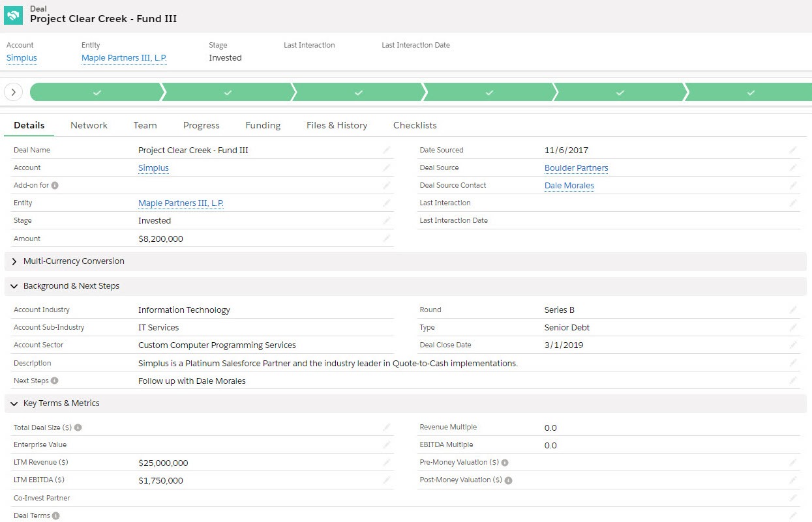Click the third completed stage in path
812x522 pixels.
point(358,93)
